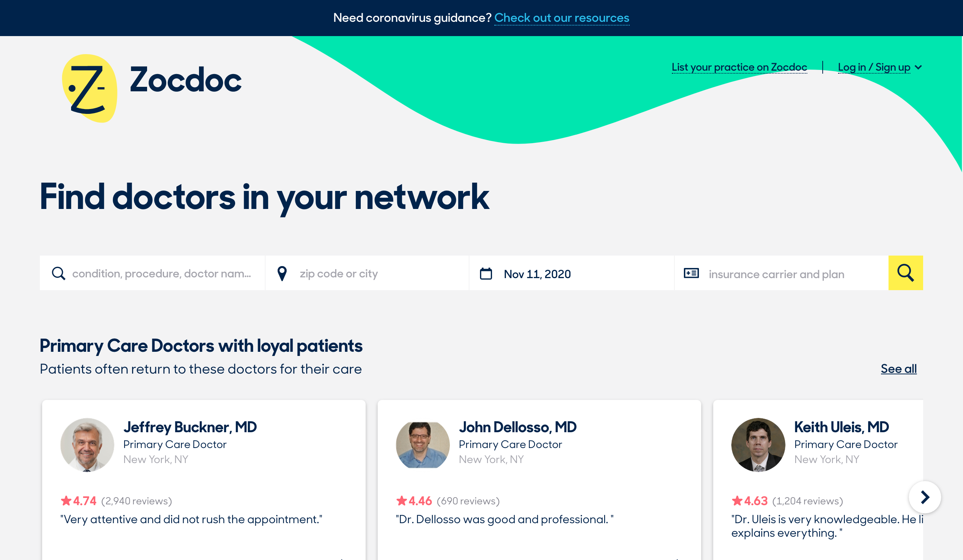Click the insurance card icon
This screenshot has height=560, width=963.
pyautogui.click(x=691, y=273)
